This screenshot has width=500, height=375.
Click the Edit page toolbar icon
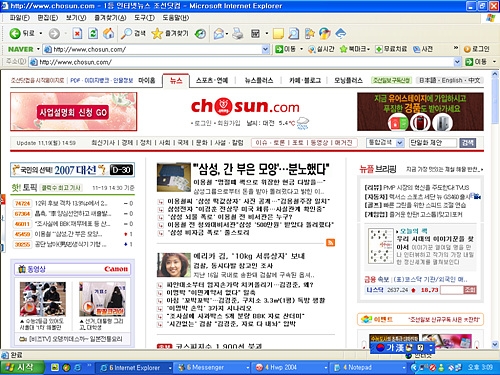click(x=255, y=33)
